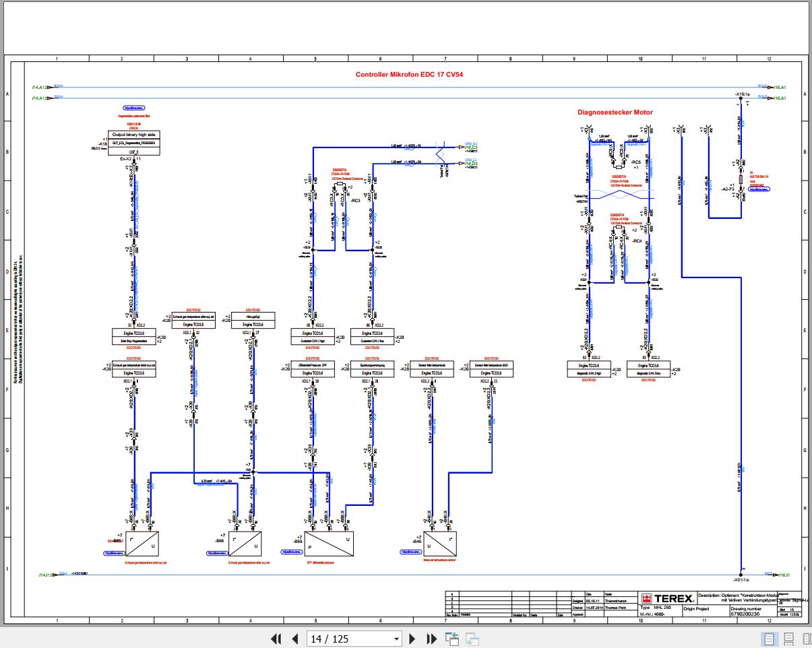Advance to the next page
The image size is (812, 648).
tap(413, 639)
